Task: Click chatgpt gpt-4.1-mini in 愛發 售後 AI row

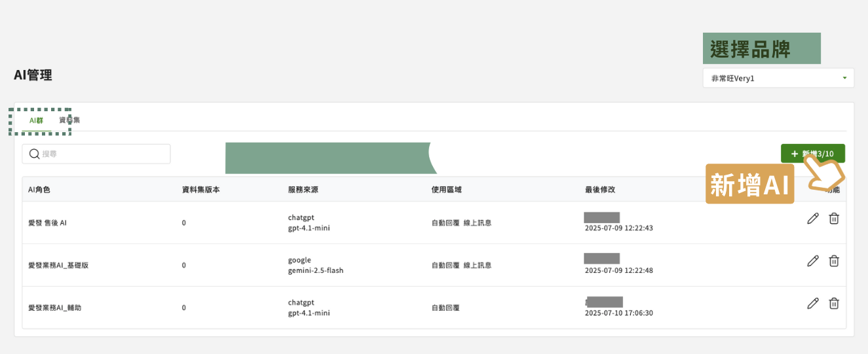Action: coord(309,222)
